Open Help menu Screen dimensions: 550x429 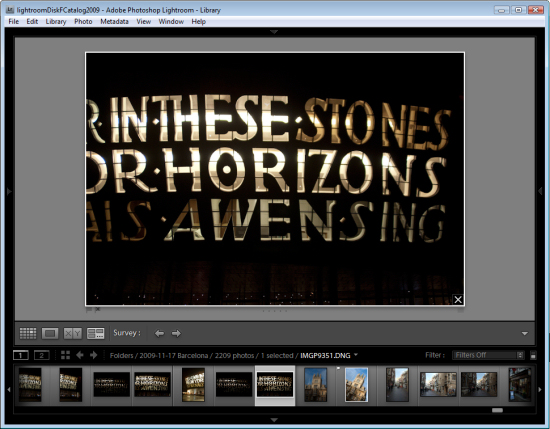199,21
